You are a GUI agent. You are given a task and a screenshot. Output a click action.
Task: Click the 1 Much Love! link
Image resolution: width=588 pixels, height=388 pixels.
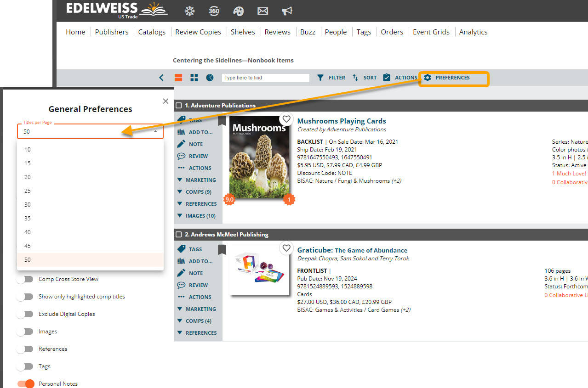569,174
